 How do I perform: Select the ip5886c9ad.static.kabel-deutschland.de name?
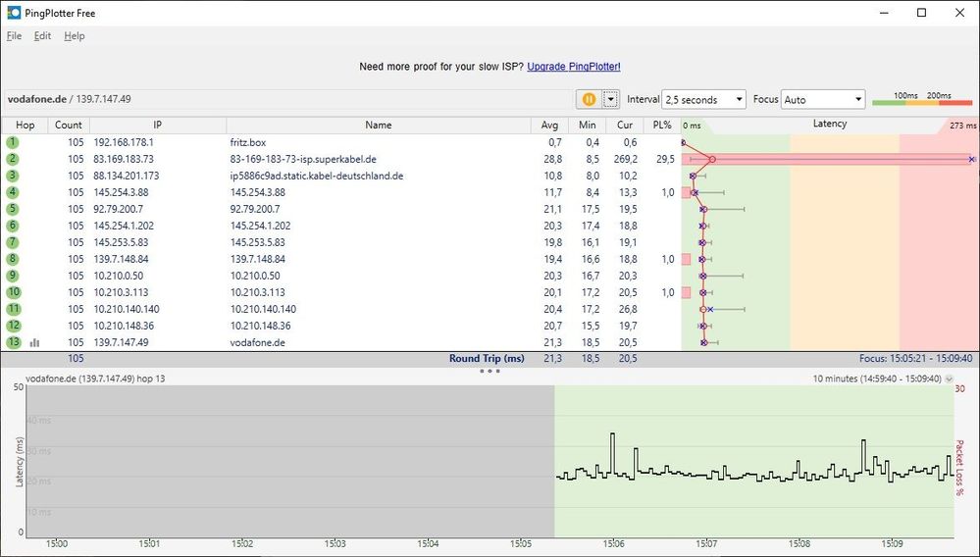pos(316,176)
